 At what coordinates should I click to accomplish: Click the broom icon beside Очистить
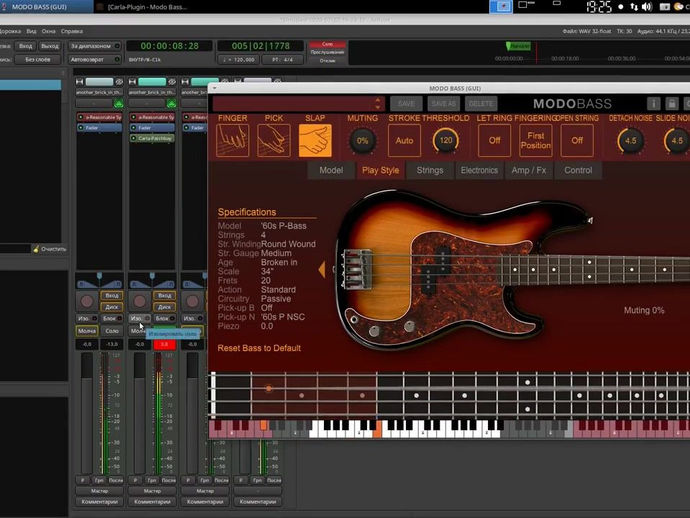36,249
